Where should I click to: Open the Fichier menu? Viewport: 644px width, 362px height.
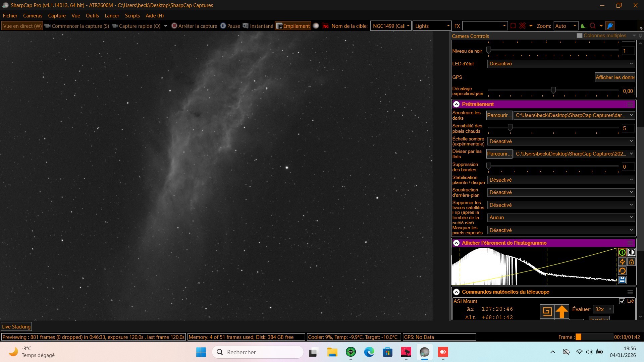10,16
